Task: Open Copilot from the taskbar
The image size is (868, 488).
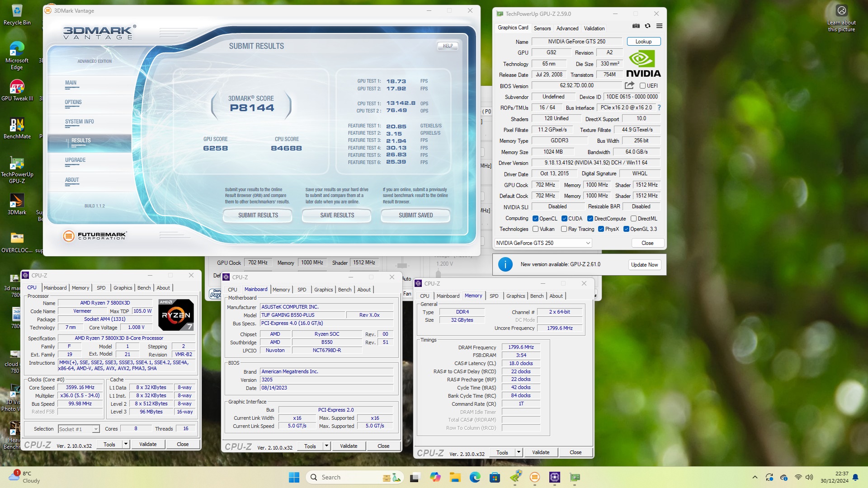Action: (x=435, y=477)
